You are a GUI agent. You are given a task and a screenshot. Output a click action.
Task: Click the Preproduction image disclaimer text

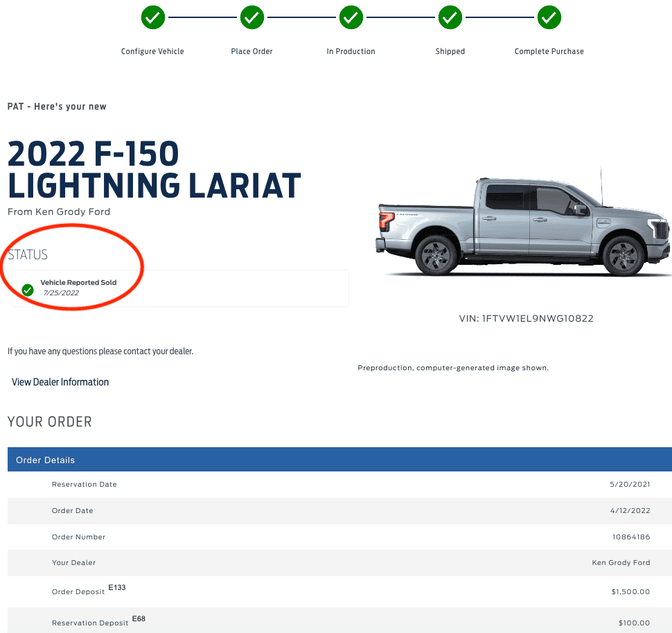click(x=453, y=368)
